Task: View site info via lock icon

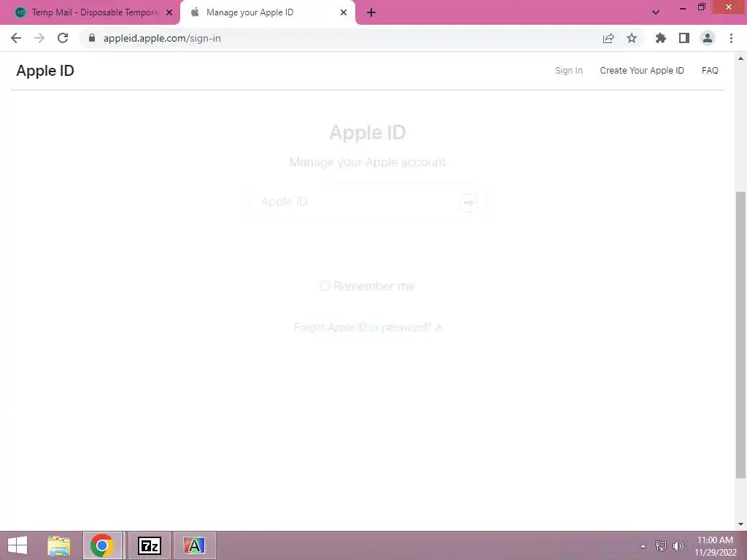Action: (92, 38)
